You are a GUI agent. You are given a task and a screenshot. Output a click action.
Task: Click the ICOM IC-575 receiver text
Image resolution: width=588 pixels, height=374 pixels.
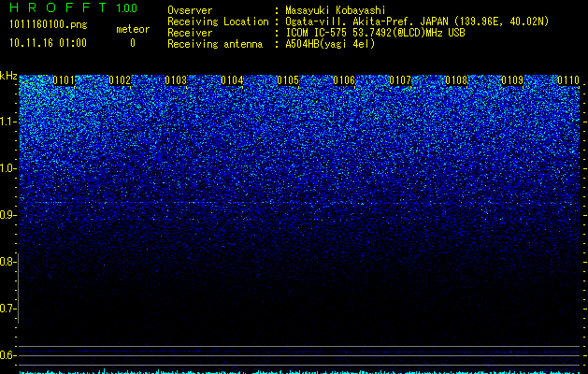point(375,33)
